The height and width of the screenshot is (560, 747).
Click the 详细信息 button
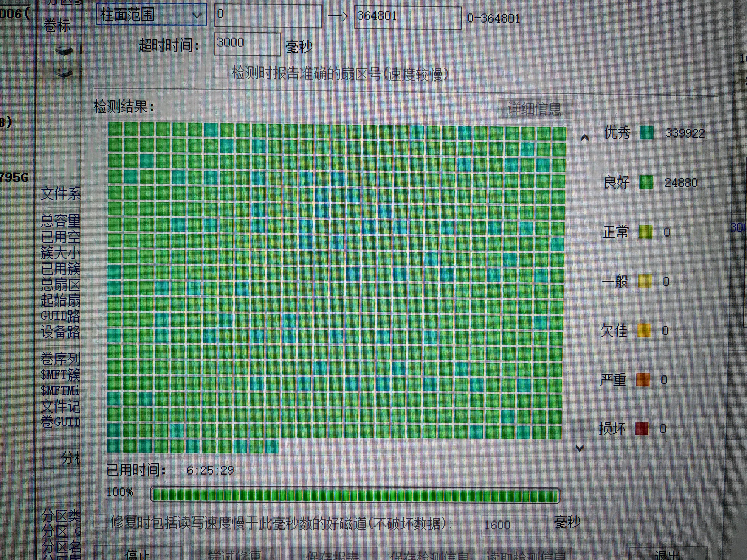(535, 109)
